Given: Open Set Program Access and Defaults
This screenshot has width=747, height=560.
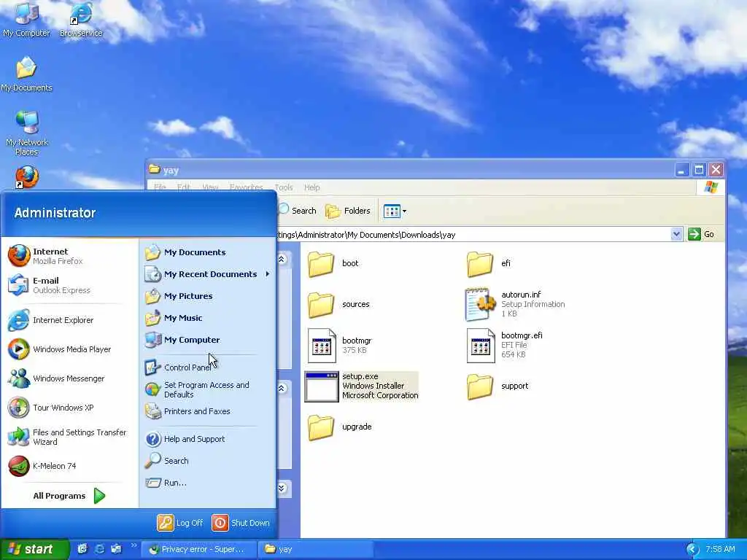Looking at the screenshot, I should [207, 389].
